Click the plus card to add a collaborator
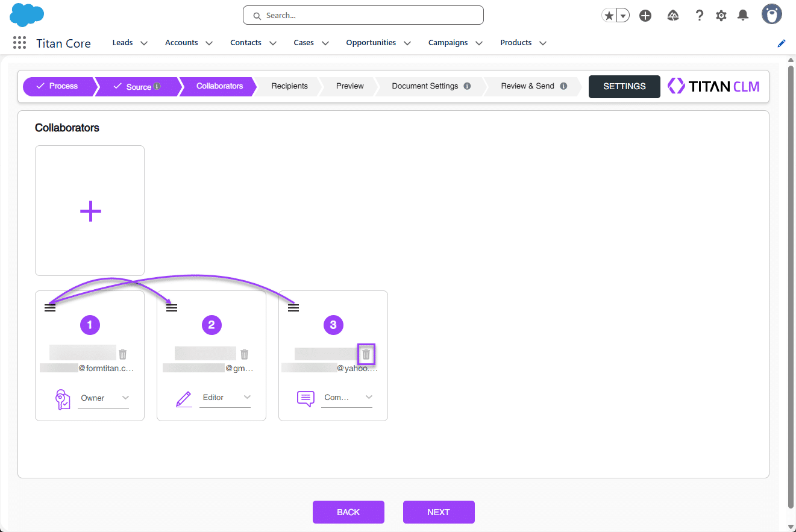The image size is (796, 532). coord(90,210)
